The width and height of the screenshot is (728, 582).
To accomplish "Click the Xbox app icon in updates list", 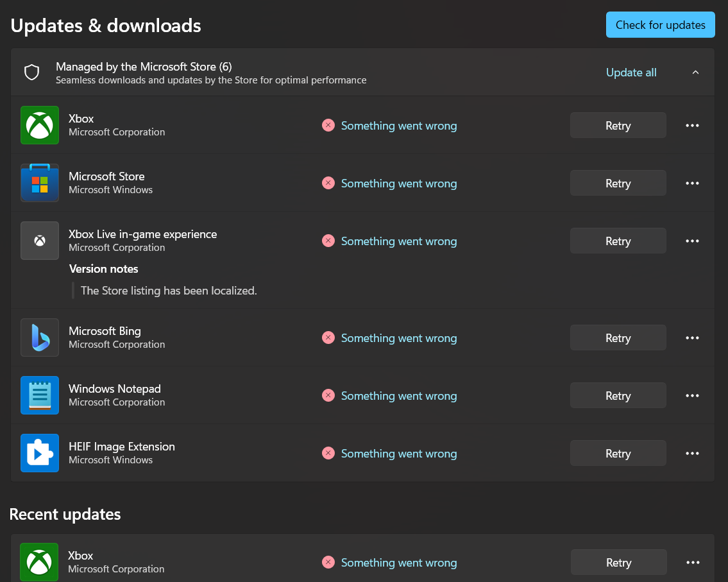I will pyautogui.click(x=40, y=125).
